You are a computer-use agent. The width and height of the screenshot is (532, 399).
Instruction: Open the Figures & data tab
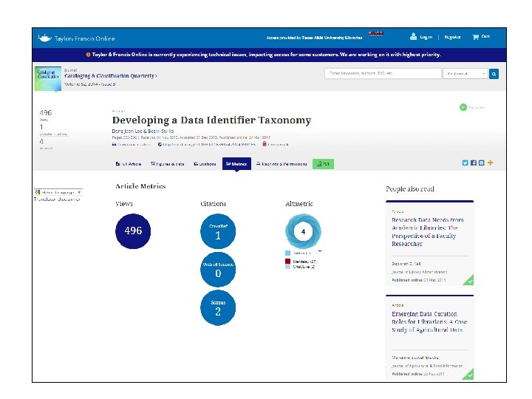pyautogui.click(x=167, y=164)
